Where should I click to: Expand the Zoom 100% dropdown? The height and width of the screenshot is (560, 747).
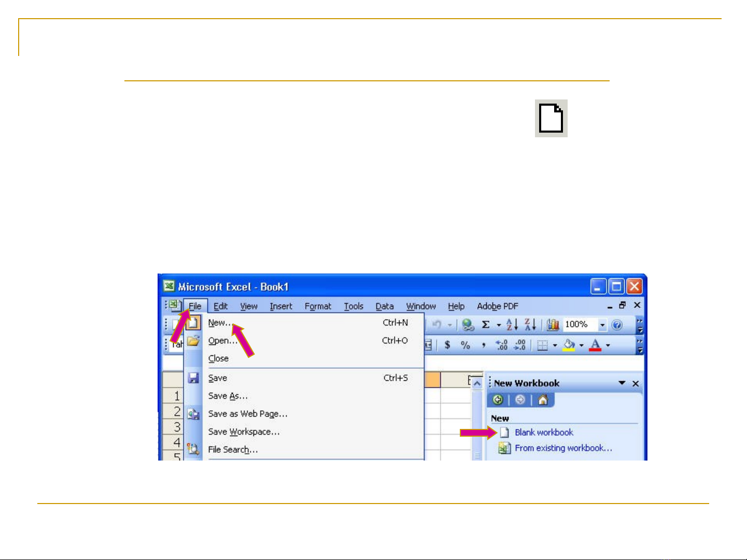[x=602, y=325]
